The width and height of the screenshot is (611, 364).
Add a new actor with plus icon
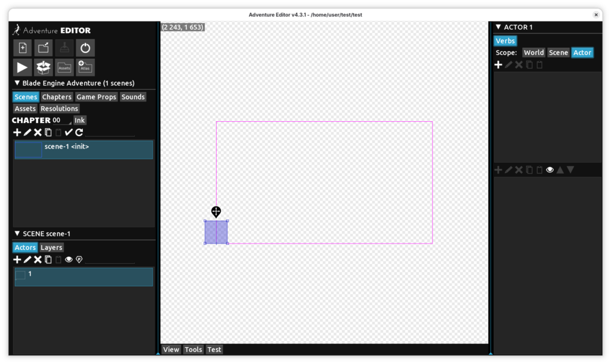point(17,260)
